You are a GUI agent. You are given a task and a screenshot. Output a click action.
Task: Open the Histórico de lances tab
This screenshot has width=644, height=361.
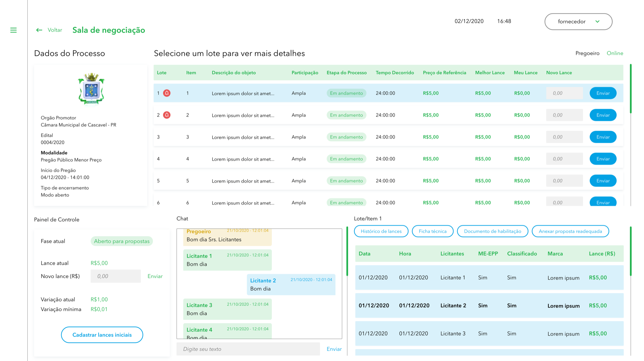pos(381,231)
